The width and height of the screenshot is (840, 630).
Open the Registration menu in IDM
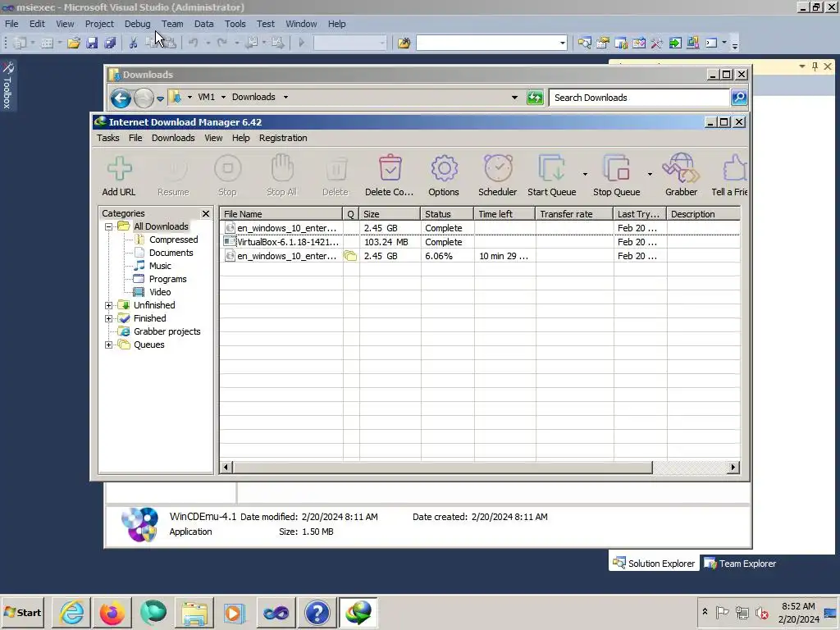[x=283, y=138]
